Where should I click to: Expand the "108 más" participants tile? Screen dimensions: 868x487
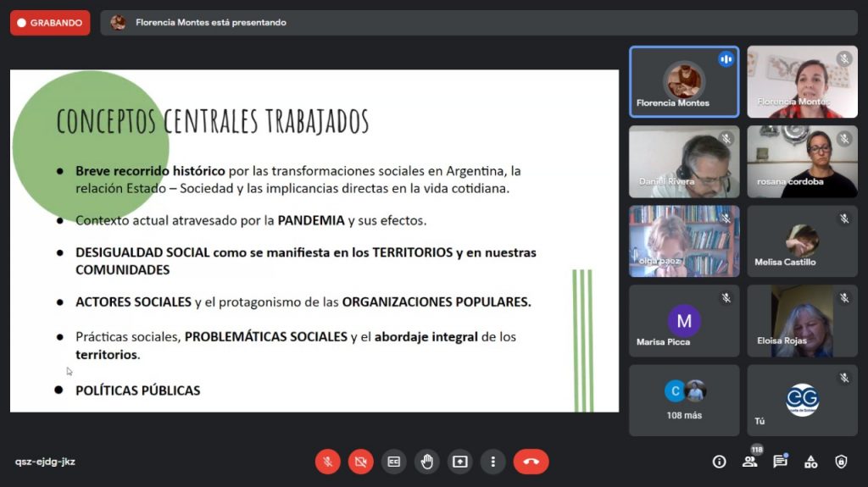click(x=684, y=400)
